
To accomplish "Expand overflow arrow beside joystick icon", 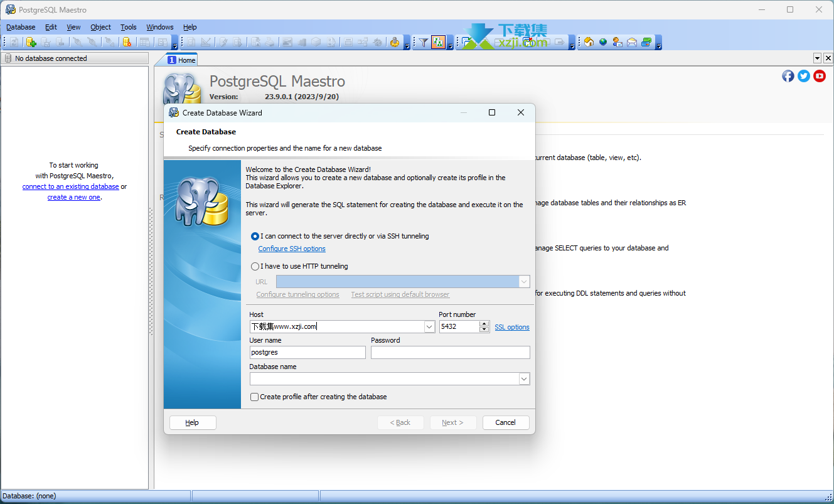I will coord(407,43).
